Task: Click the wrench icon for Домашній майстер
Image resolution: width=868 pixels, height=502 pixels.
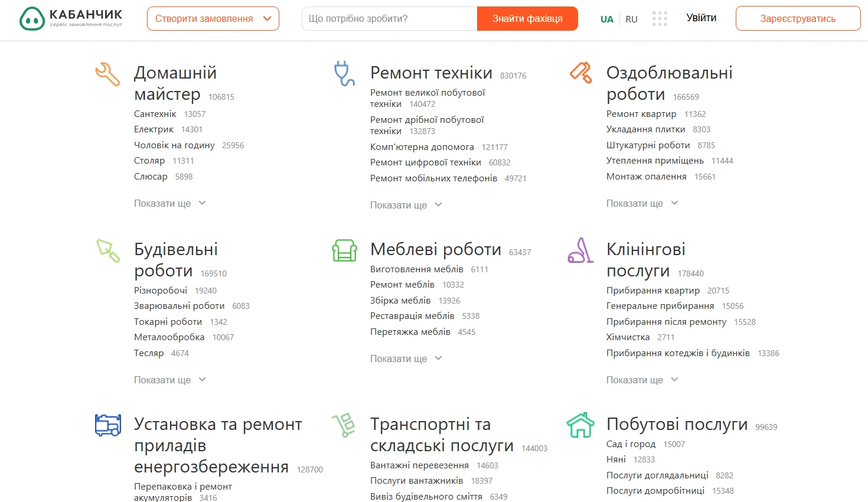Action: 107,74
